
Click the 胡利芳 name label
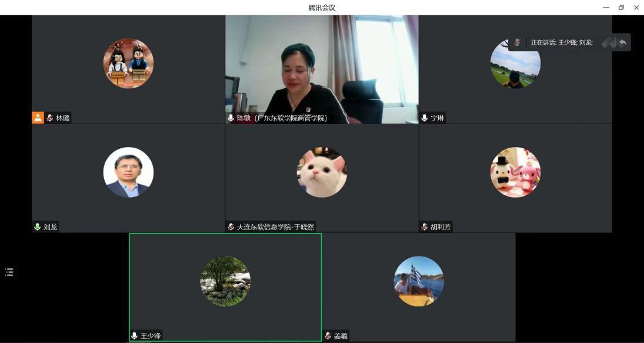click(441, 227)
